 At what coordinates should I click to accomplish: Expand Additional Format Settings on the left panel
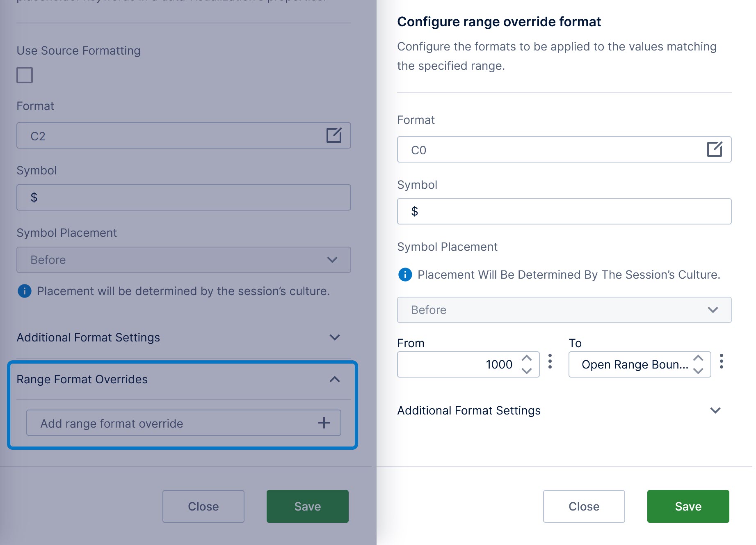coord(335,337)
